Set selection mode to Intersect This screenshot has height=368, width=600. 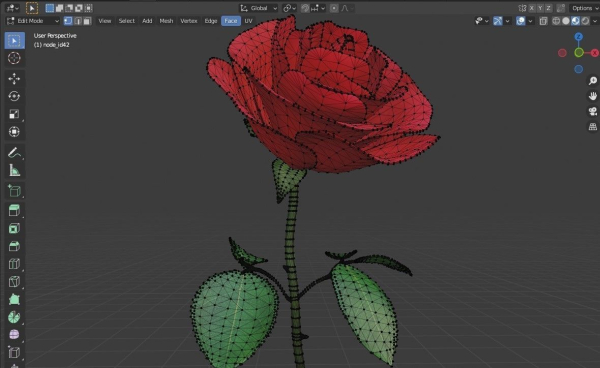point(88,8)
